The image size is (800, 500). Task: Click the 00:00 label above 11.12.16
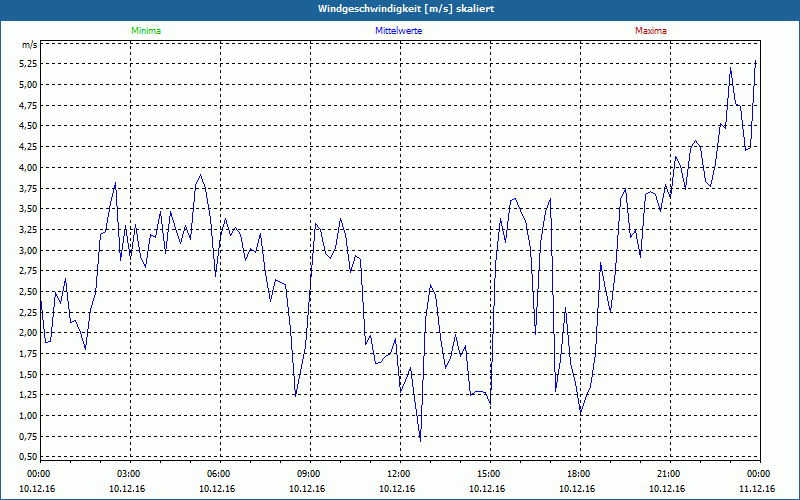coord(759,474)
